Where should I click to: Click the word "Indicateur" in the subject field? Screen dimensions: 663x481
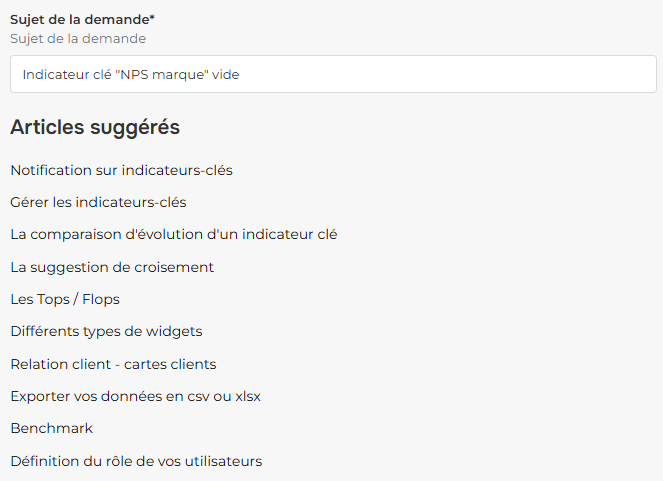(55, 74)
